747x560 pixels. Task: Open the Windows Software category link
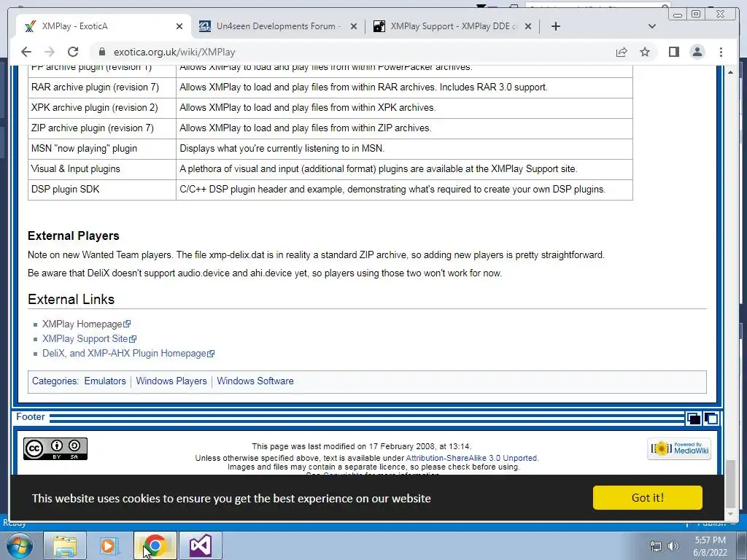point(255,381)
